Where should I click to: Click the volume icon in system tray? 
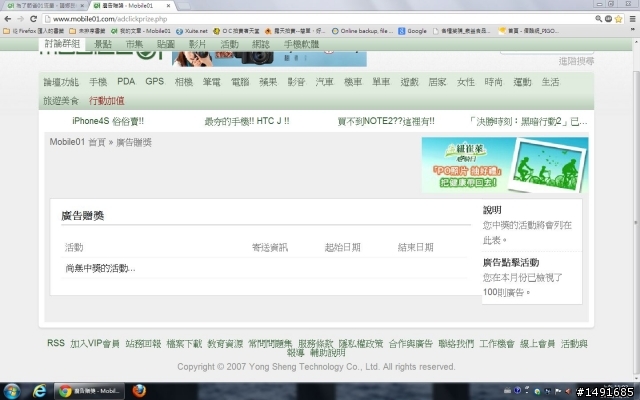tap(568, 391)
